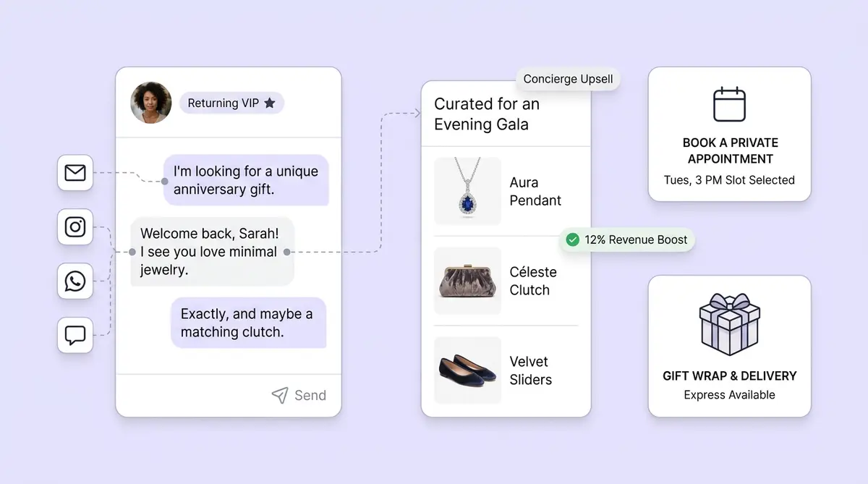Open the Instagram channel icon
The width and height of the screenshot is (868, 484).
coord(75,227)
